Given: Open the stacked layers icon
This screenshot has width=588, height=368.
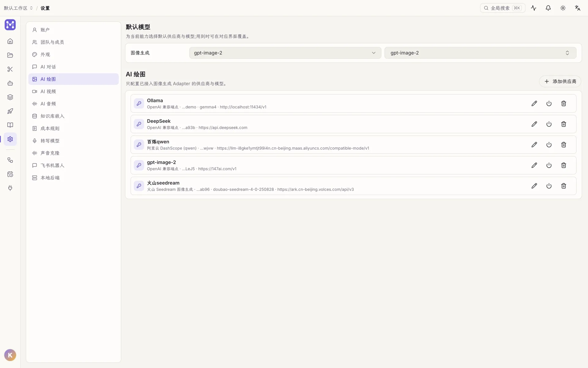Looking at the screenshot, I should pyautogui.click(x=10, y=97).
